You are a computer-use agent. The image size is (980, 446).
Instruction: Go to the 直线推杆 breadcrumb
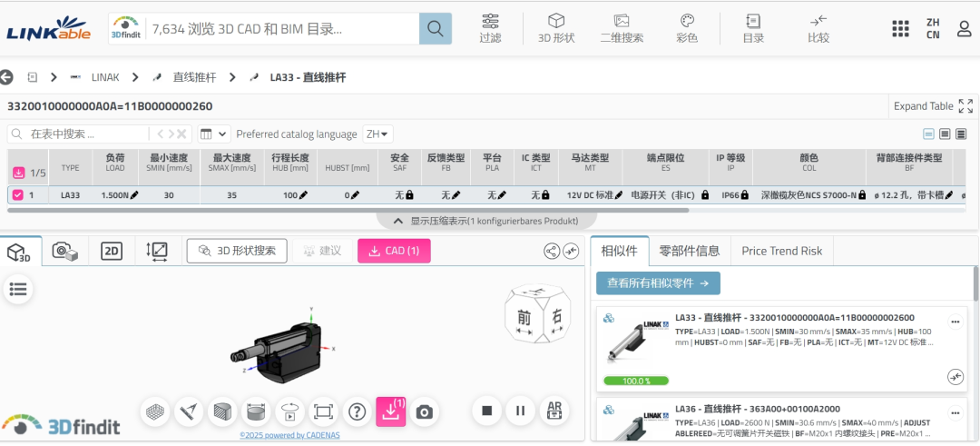click(x=194, y=77)
